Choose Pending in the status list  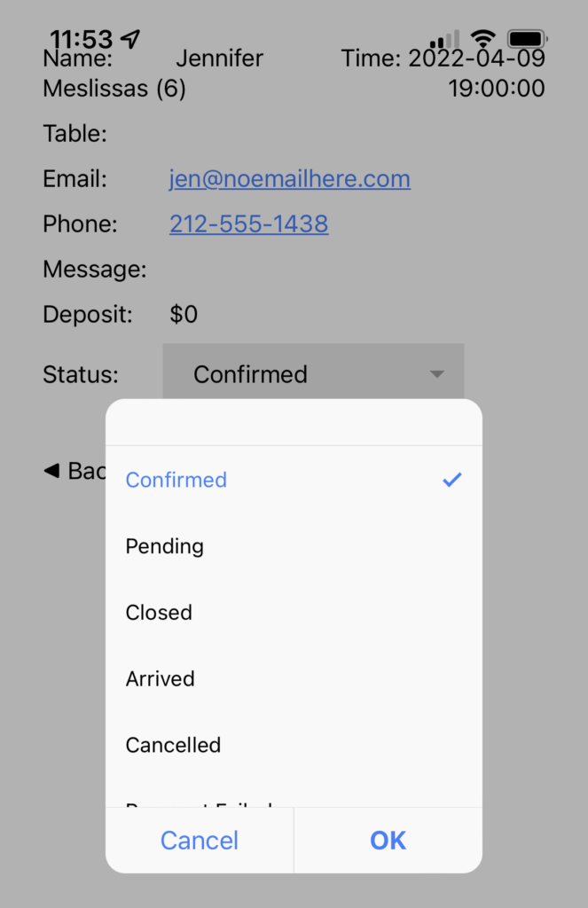[x=294, y=546]
